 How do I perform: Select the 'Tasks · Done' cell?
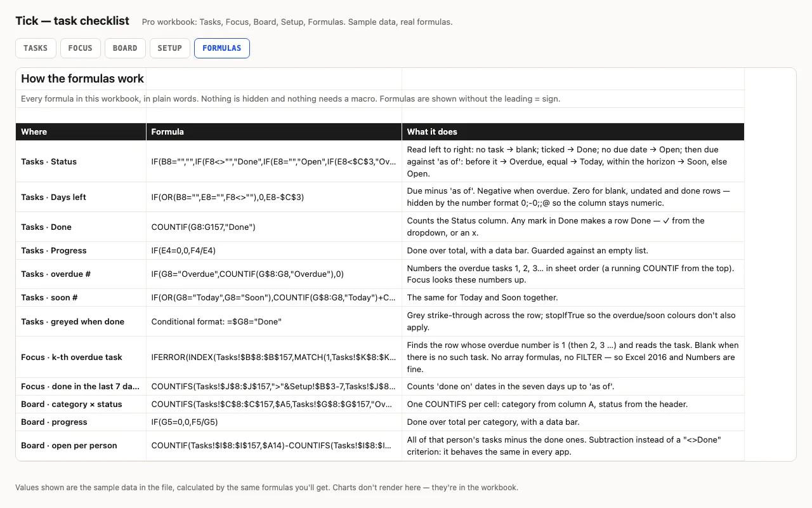[81, 227]
